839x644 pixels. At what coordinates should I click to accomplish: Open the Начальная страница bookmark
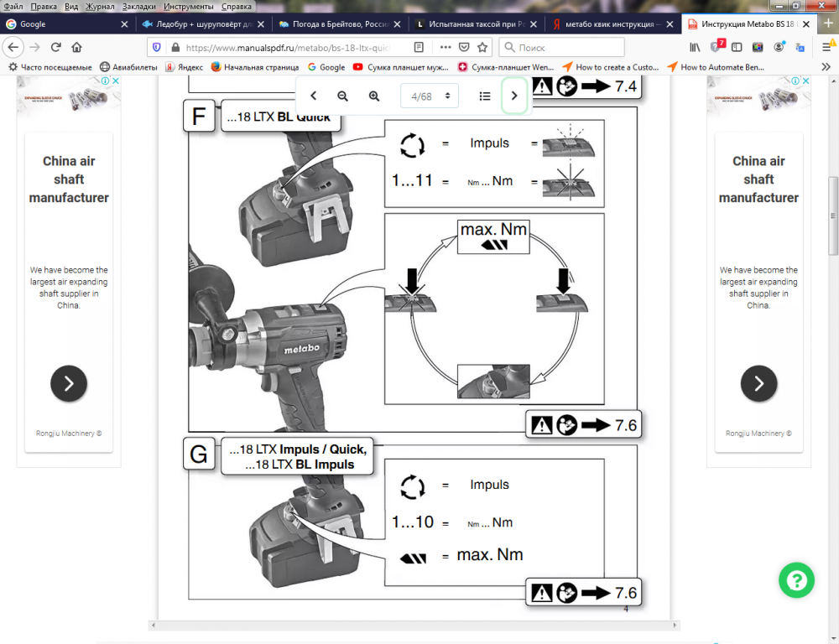pyautogui.click(x=254, y=67)
